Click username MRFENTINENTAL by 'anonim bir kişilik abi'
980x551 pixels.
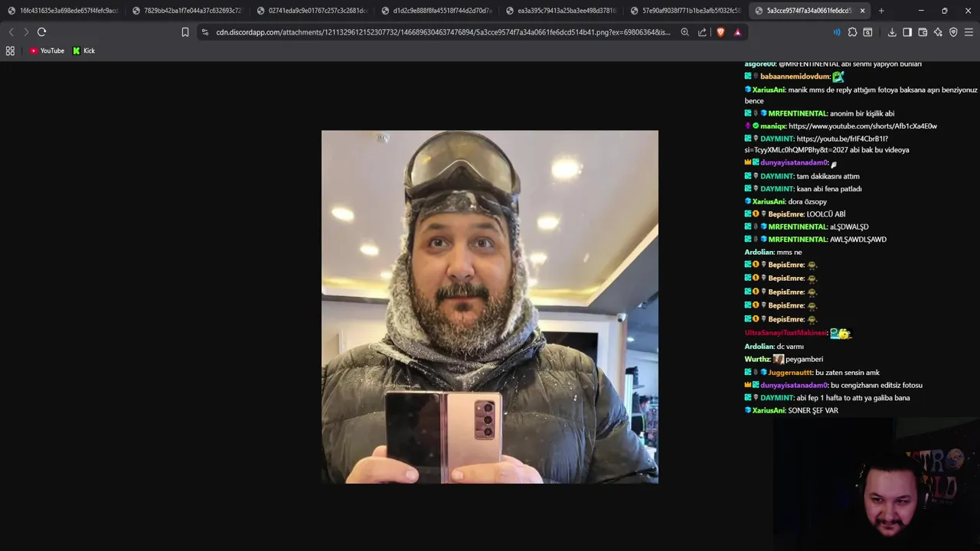[x=798, y=113]
